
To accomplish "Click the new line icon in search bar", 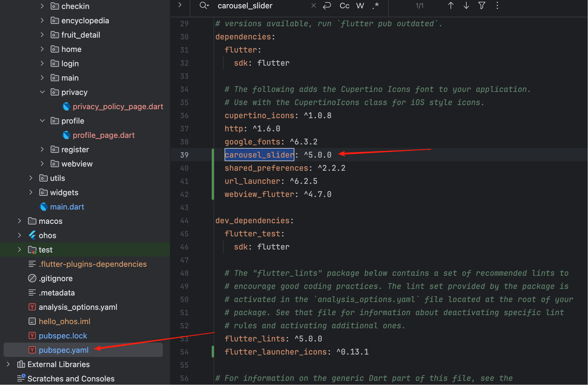I will tap(327, 6).
